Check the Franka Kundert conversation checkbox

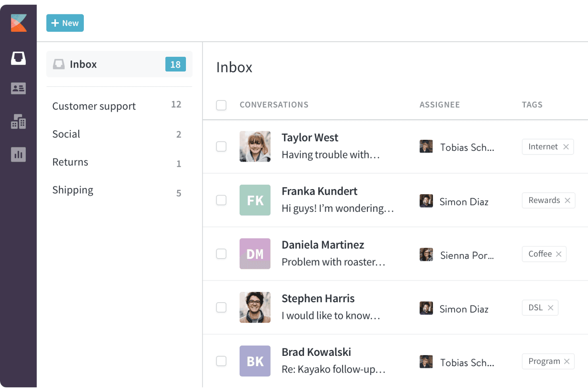click(x=221, y=200)
